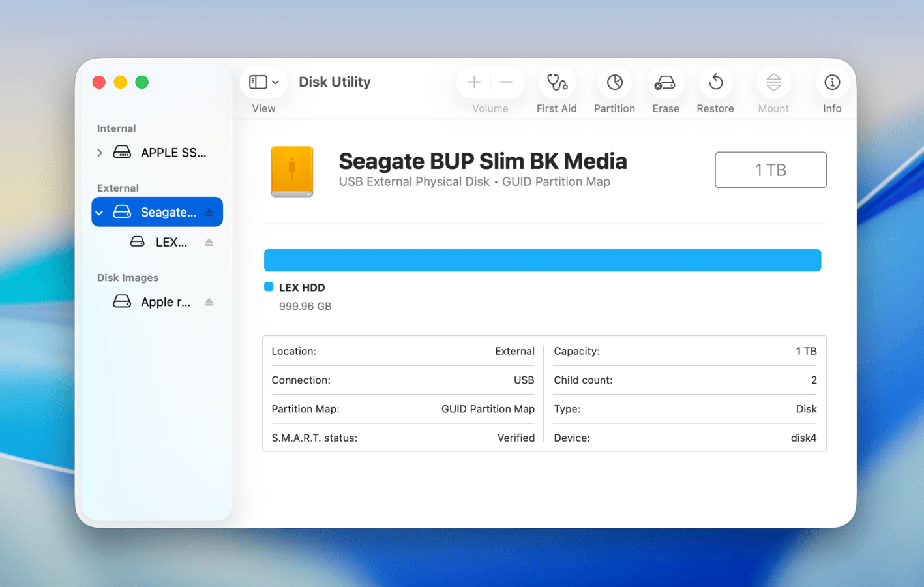Viewport: 924px width, 587px height.
Task: Eject the LEX volume
Action: point(209,243)
